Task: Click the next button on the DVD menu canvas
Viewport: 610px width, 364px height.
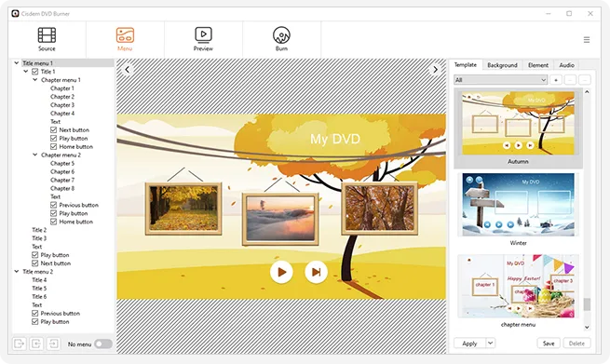Action: click(x=317, y=272)
